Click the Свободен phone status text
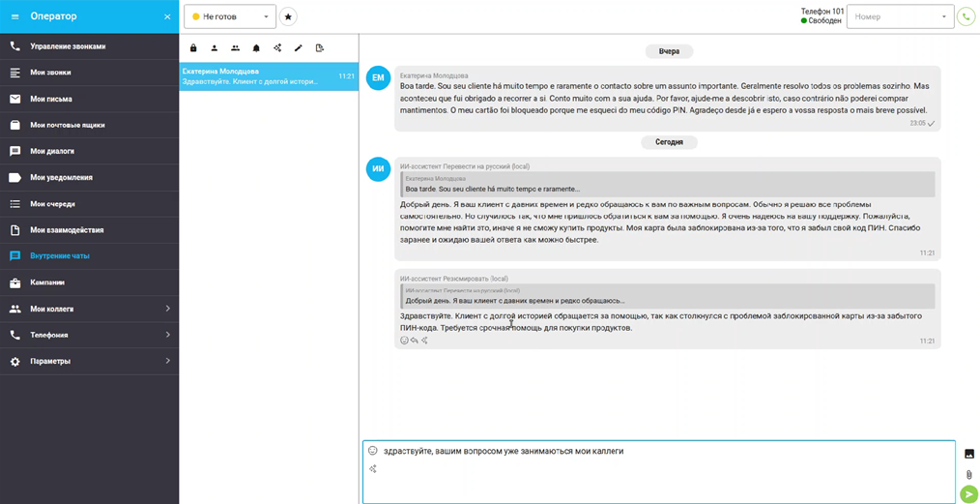The width and height of the screenshot is (980, 504). [826, 20]
